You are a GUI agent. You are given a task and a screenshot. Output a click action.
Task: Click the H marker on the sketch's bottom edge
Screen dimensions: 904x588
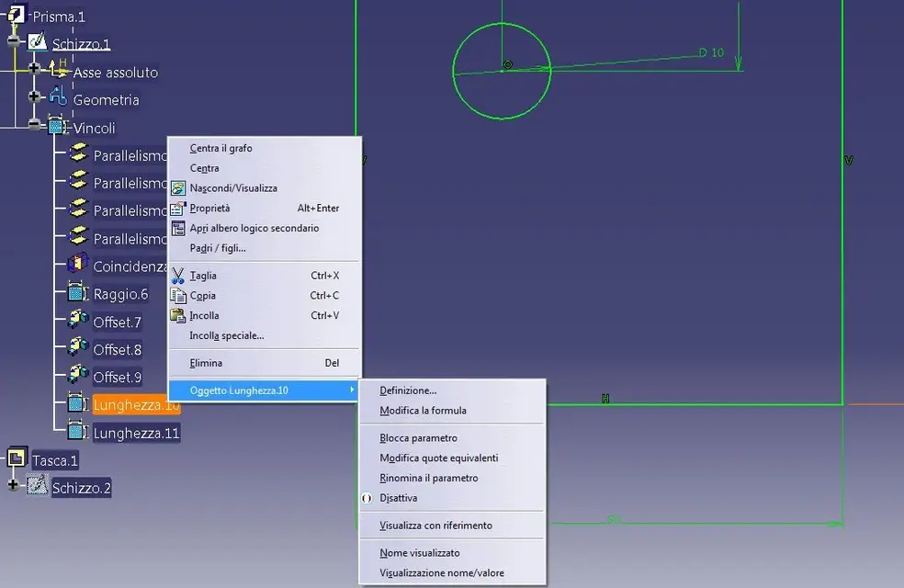605,399
